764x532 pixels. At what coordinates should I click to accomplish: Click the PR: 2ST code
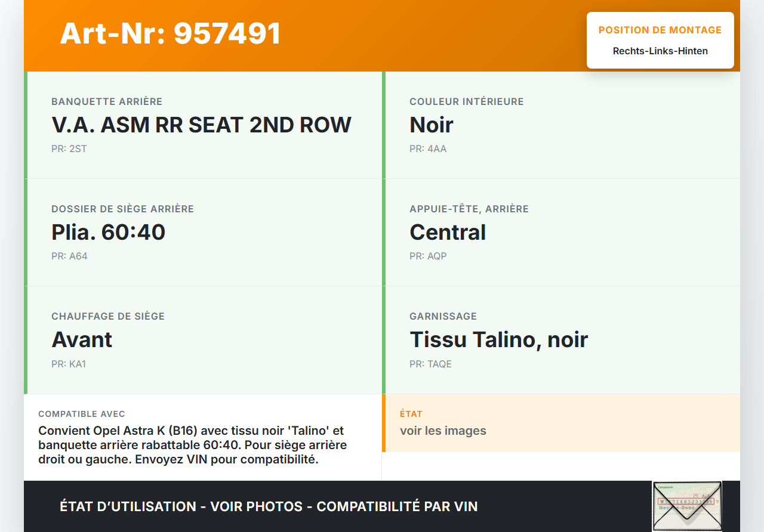pos(69,149)
